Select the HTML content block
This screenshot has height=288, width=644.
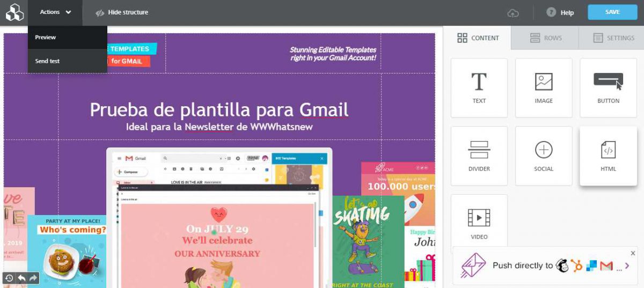pyautogui.click(x=608, y=156)
